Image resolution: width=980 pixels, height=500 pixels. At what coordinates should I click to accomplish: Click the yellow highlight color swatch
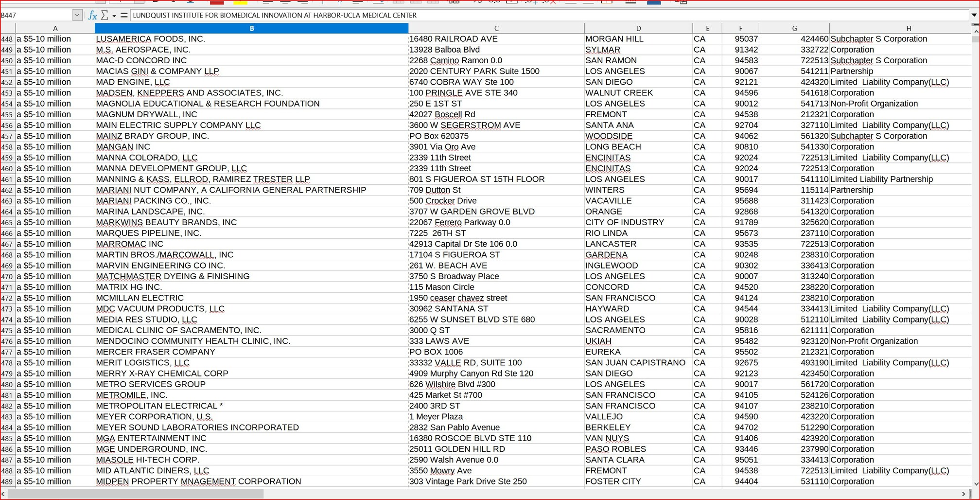pos(240,2)
